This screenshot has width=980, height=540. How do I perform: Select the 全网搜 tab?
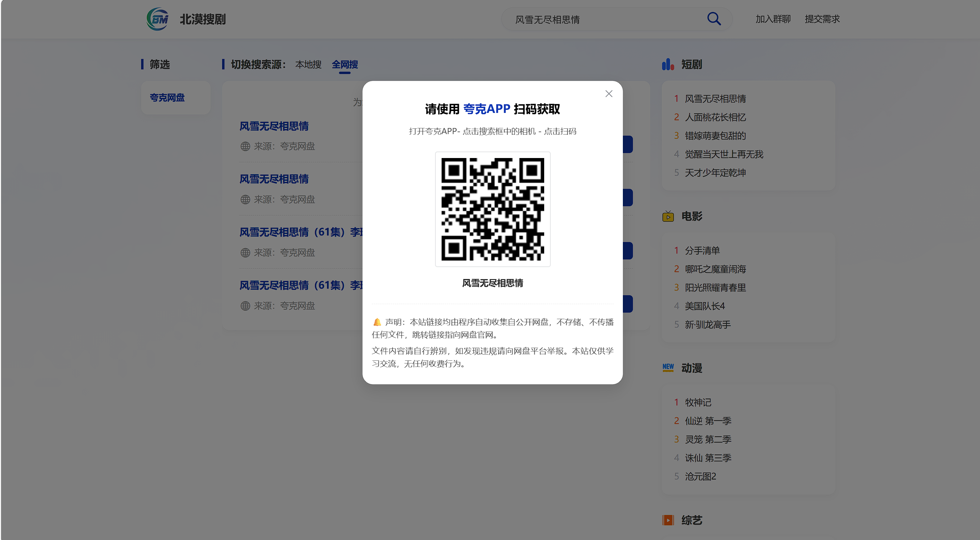pos(345,64)
